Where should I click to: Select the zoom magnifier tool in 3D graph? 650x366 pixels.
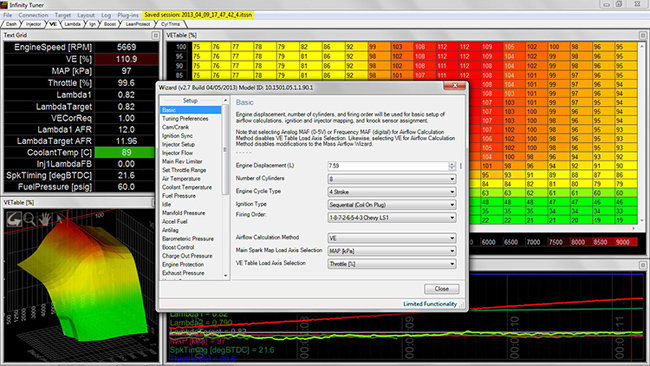tap(30, 219)
